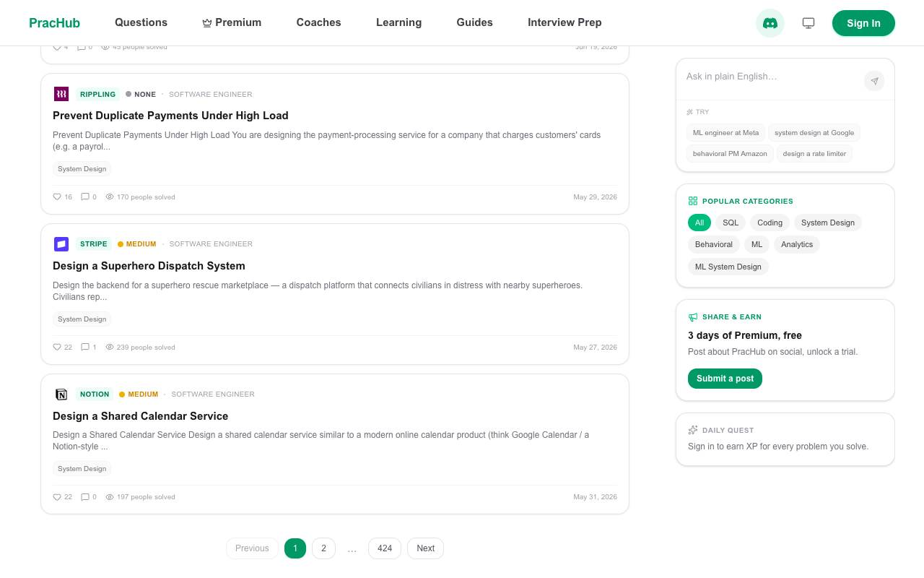924x578 pixels.
Task: Filter by the Analytics category
Action: [x=797, y=244]
